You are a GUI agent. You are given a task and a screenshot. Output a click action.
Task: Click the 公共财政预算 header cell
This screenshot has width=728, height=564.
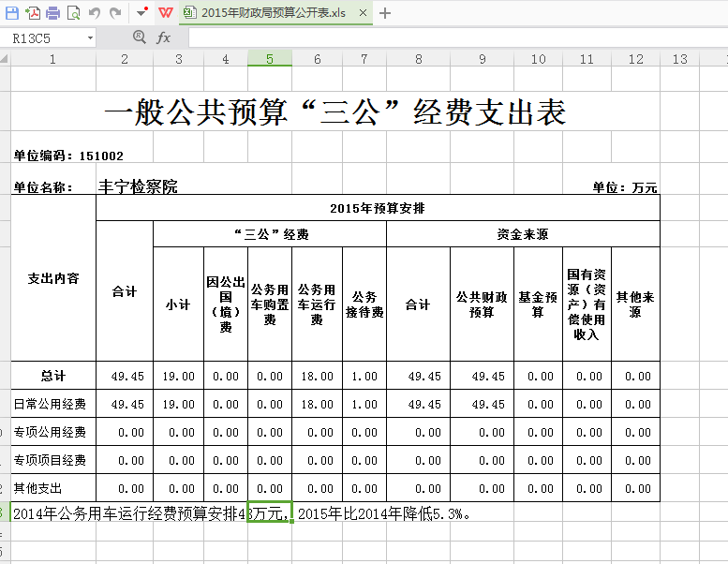tap(482, 304)
